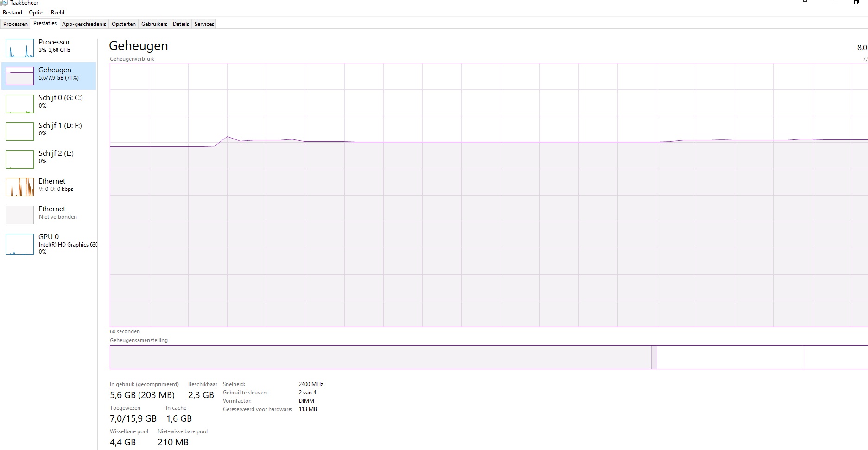The width and height of the screenshot is (868, 450).
Task: Go to the Opstarten tab
Action: [124, 24]
